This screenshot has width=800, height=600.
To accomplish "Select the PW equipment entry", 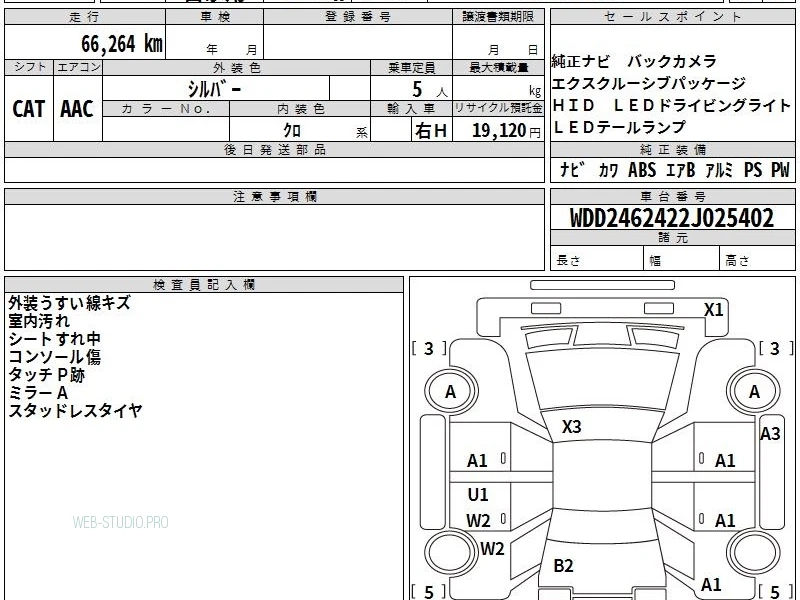I will click(x=780, y=170).
